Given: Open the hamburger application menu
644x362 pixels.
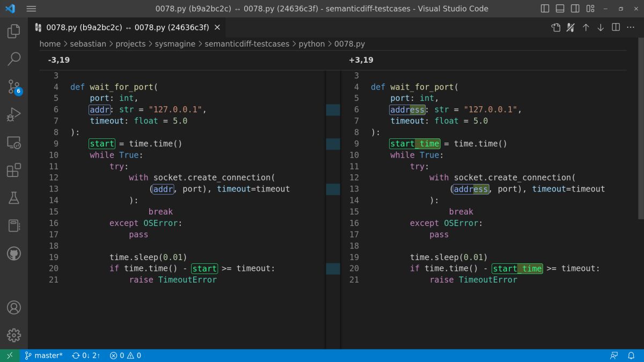Looking at the screenshot, I should (31, 9).
